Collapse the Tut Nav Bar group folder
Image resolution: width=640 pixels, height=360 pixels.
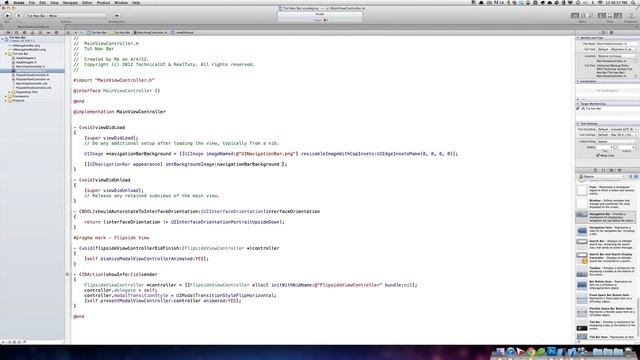pos(6,53)
